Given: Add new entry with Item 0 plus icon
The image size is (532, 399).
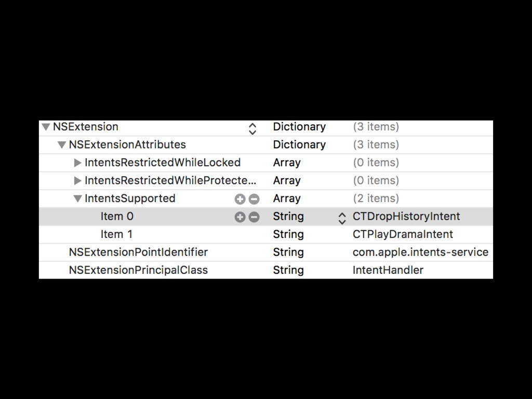Looking at the screenshot, I should coord(240,217).
